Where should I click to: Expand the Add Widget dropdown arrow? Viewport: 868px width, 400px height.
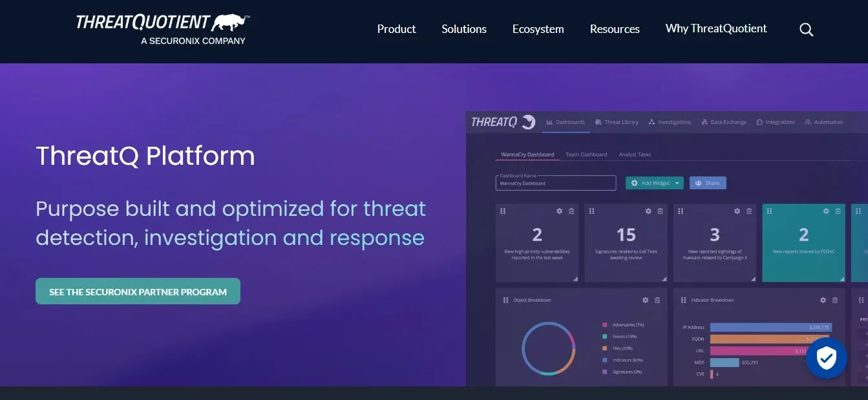(677, 184)
